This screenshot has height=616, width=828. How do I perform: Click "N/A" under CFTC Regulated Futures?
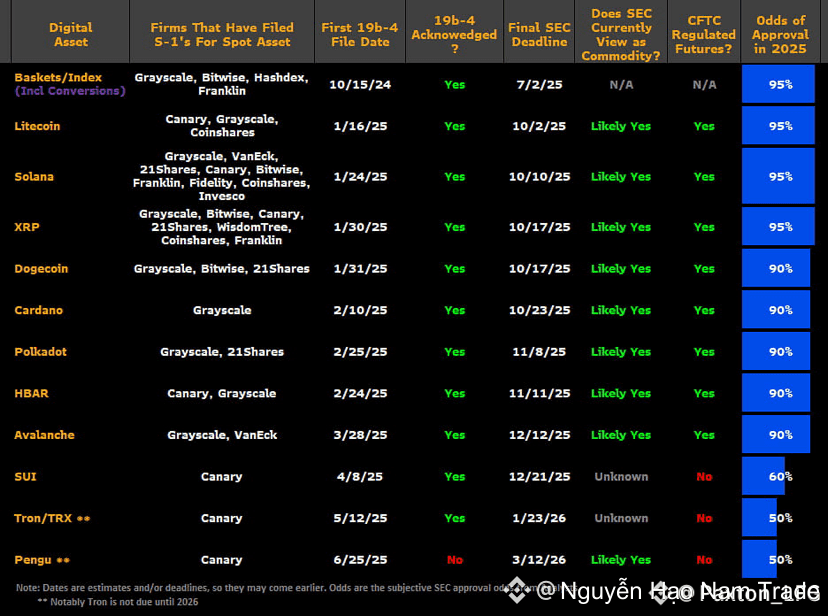pyautogui.click(x=704, y=84)
